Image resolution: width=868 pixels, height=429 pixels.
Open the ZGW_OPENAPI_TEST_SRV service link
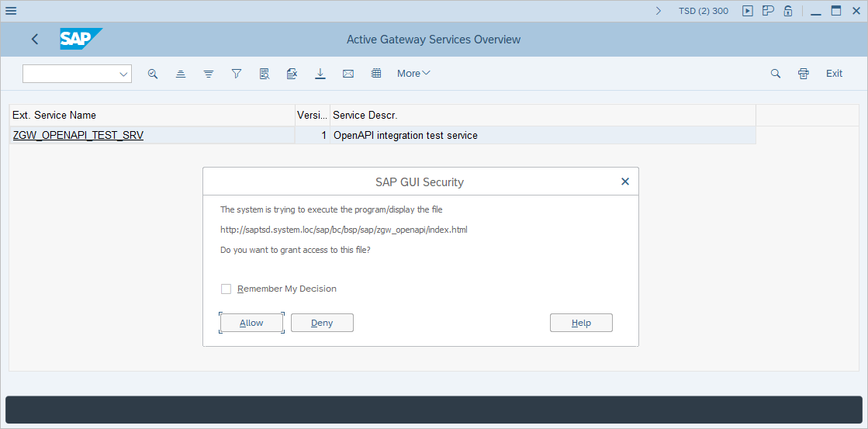pos(78,135)
